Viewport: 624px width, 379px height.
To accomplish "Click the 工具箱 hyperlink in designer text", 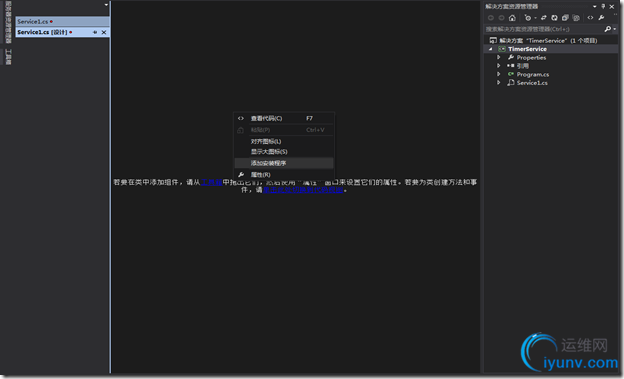I will coord(211,182).
